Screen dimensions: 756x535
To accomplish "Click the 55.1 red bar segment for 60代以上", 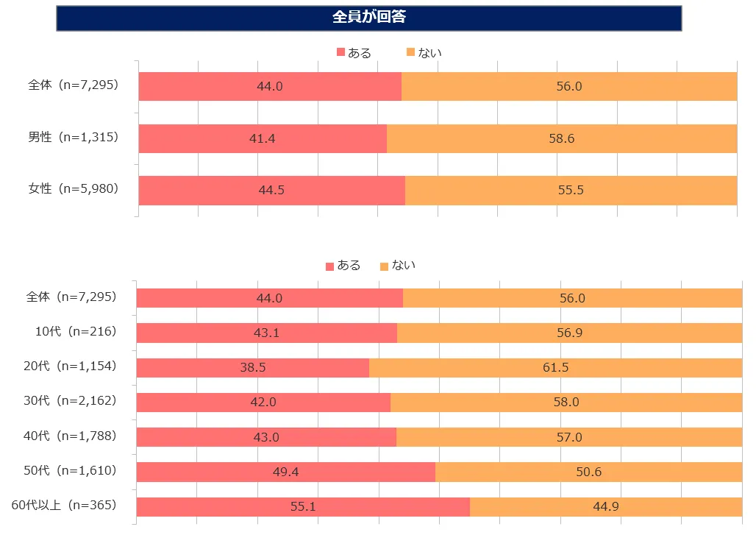I will click(303, 506).
